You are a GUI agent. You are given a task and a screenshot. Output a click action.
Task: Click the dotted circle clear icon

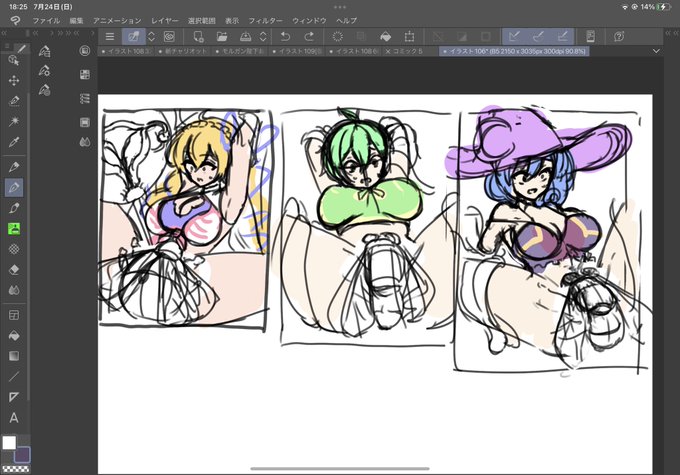click(x=337, y=36)
